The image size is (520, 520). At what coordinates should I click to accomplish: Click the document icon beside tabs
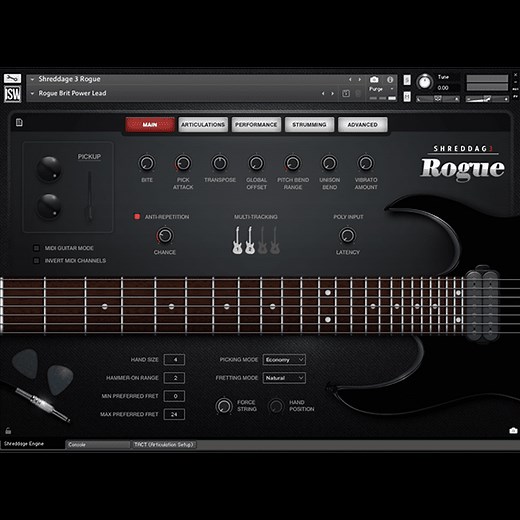click(19, 122)
